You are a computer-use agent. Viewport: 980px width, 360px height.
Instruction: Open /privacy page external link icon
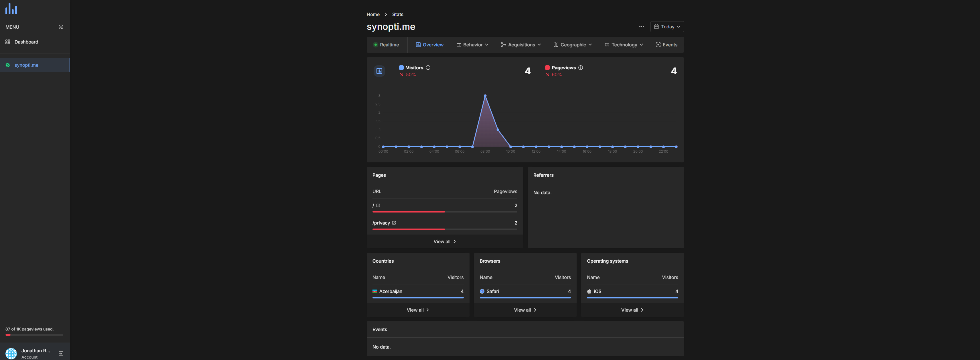(x=394, y=223)
